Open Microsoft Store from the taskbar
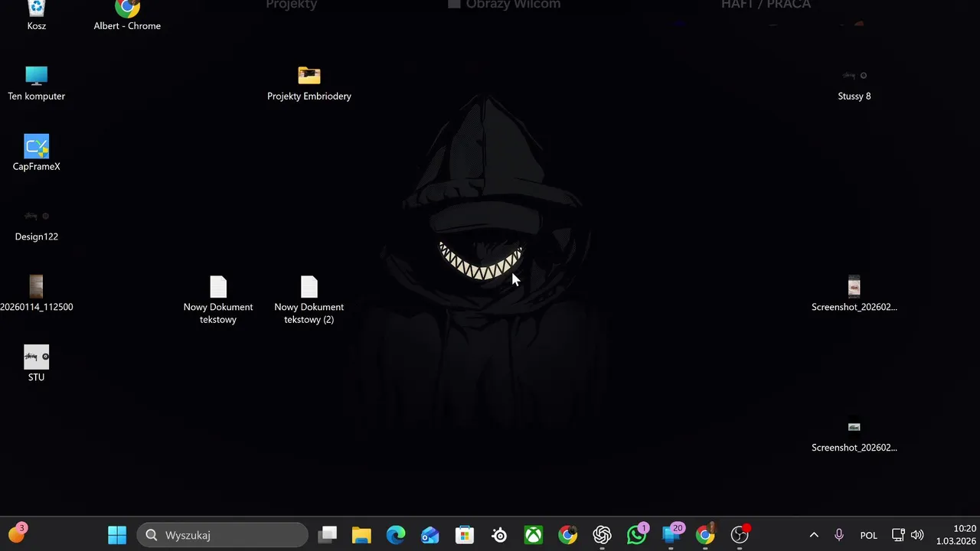980x551 pixels. coord(465,535)
